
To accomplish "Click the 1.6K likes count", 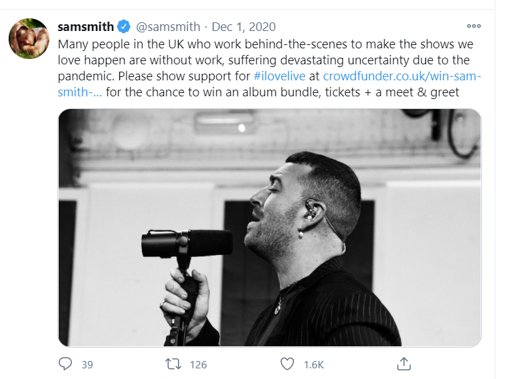I will (314, 364).
